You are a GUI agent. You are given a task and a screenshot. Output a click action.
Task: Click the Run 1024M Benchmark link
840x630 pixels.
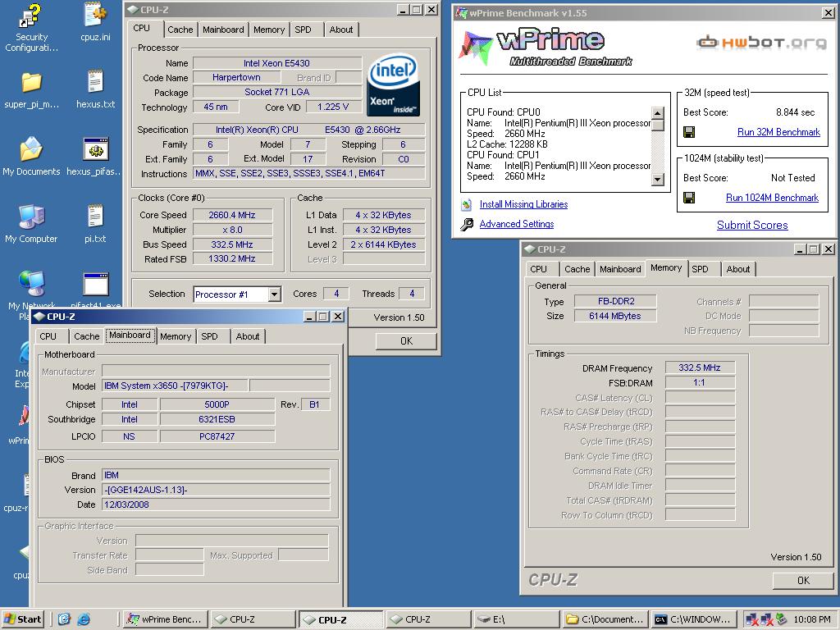pos(772,198)
